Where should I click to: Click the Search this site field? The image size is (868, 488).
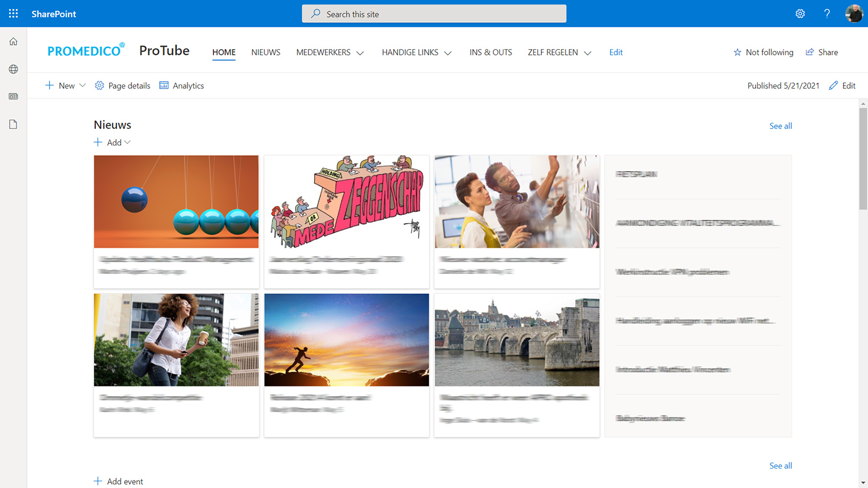pyautogui.click(x=434, y=14)
